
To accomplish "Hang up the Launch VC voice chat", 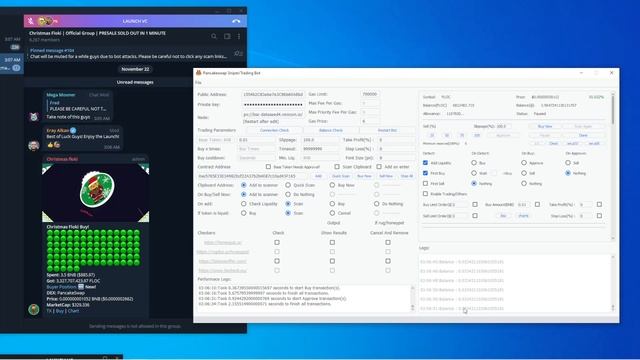I will coord(236,21).
